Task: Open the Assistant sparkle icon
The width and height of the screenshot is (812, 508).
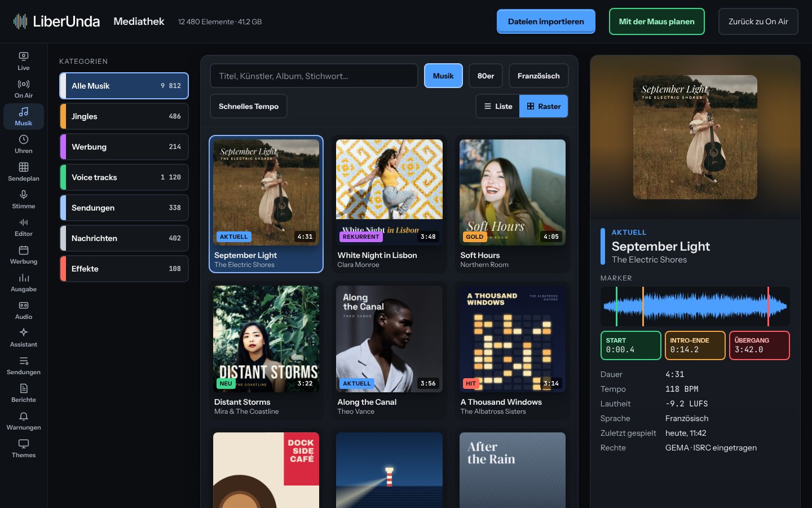Action: pyautogui.click(x=24, y=338)
